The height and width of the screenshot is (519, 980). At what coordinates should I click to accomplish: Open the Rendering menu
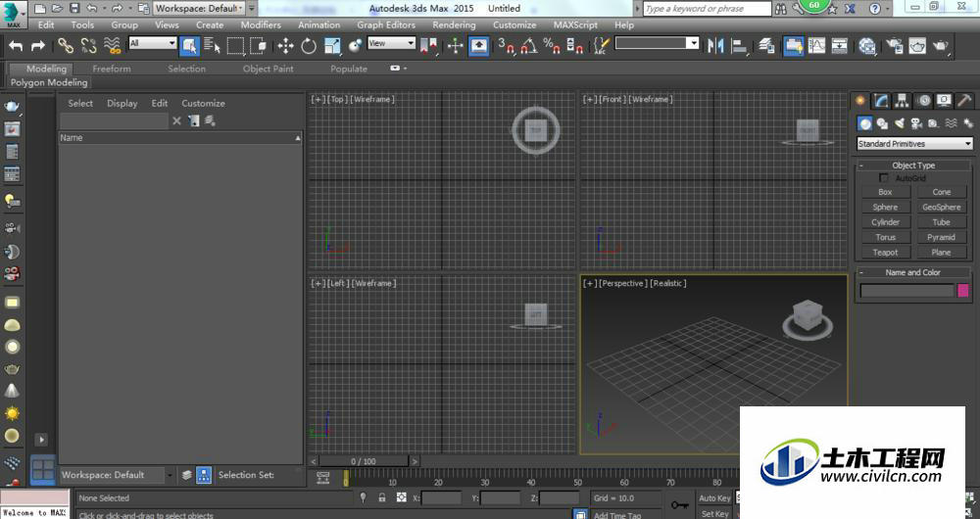coord(454,25)
